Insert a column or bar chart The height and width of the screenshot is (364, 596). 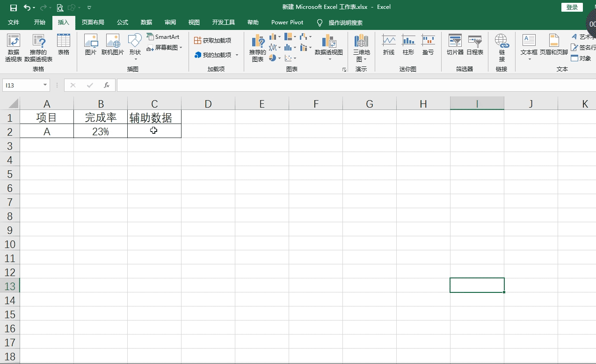click(x=273, y=37)
